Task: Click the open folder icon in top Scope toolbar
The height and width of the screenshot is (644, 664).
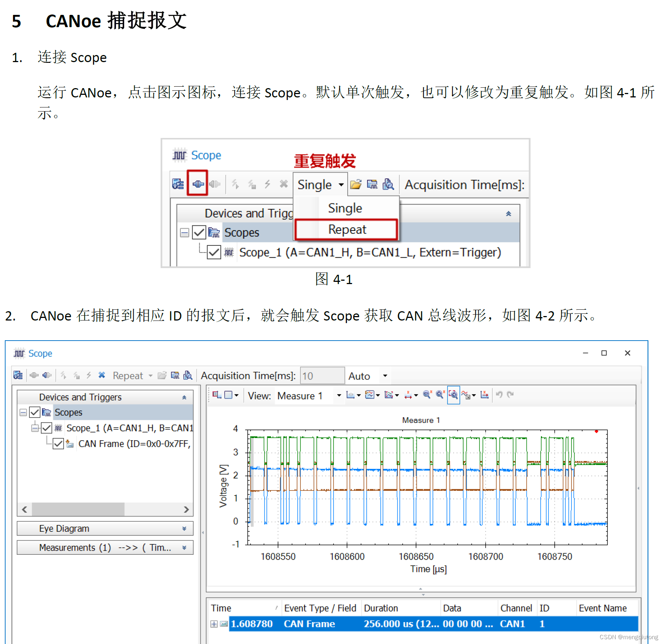Action: [356, 184]
